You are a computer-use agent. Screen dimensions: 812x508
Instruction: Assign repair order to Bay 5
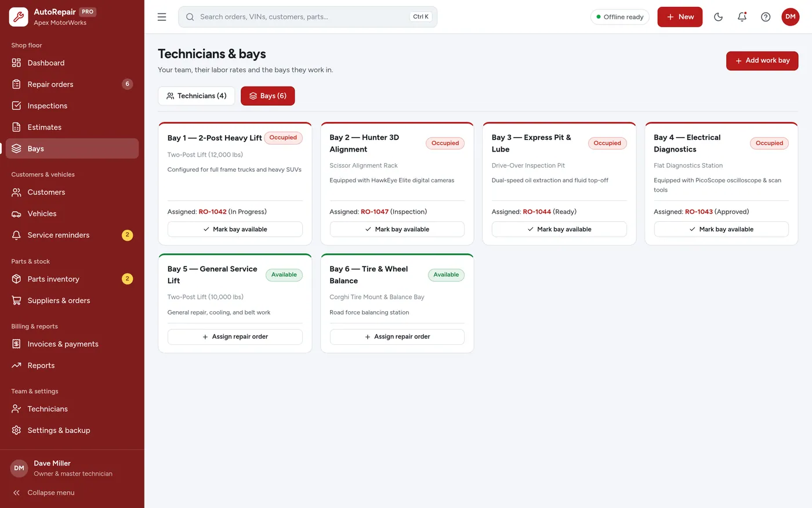pyautogui.click(x=235, y=337)
